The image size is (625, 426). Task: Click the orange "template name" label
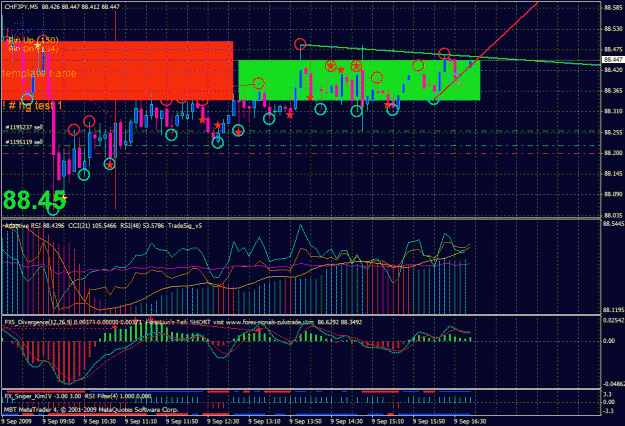pyautogui.click(x=39, y=74)
